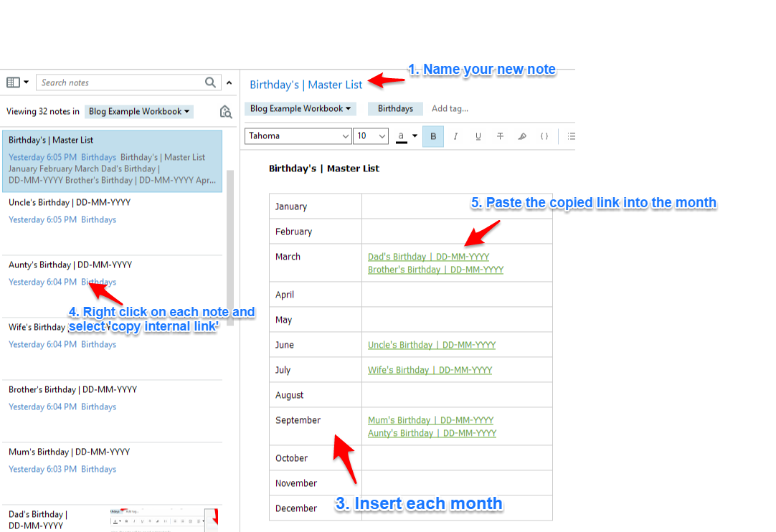Click the Birthdays tag under Uncle's Birthday note
This screenshot has width=776, height=532.
(x=98, y=219)
